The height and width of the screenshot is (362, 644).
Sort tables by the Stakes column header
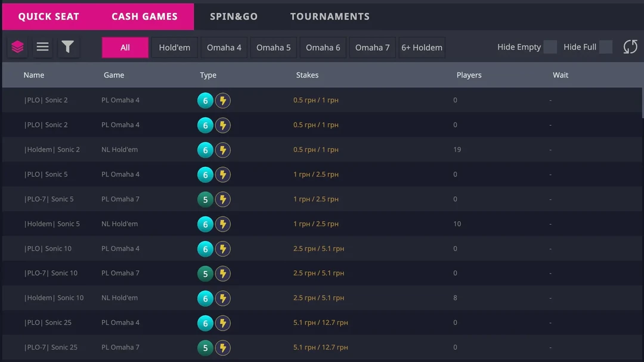307,75
